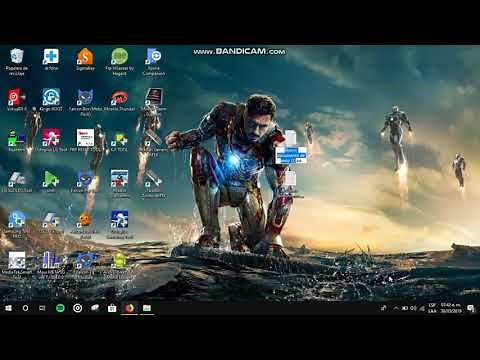The width and height of the screenshot is (480, 360).
Task: Open the Microsoft Store taskbar icon
Action: point(112,308)
